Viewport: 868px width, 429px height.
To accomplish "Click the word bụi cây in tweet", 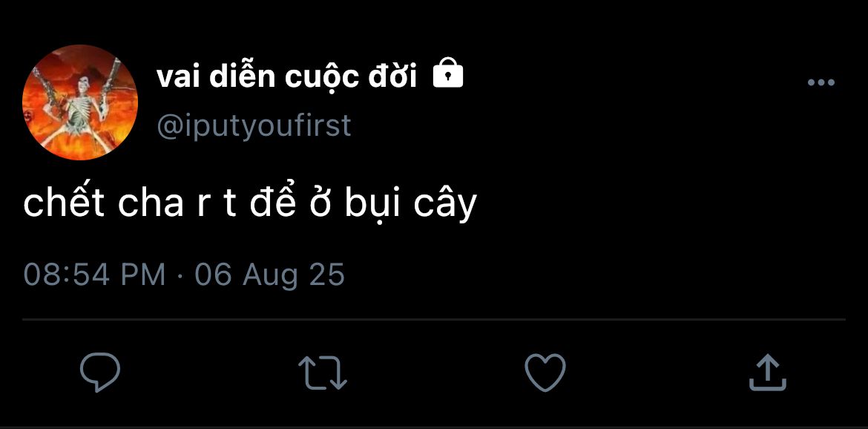I will point(411,205).
